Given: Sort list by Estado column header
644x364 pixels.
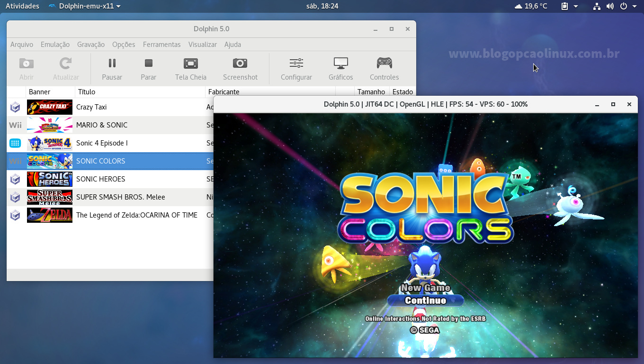Looking at the screenshot, I should coord(402,92).
